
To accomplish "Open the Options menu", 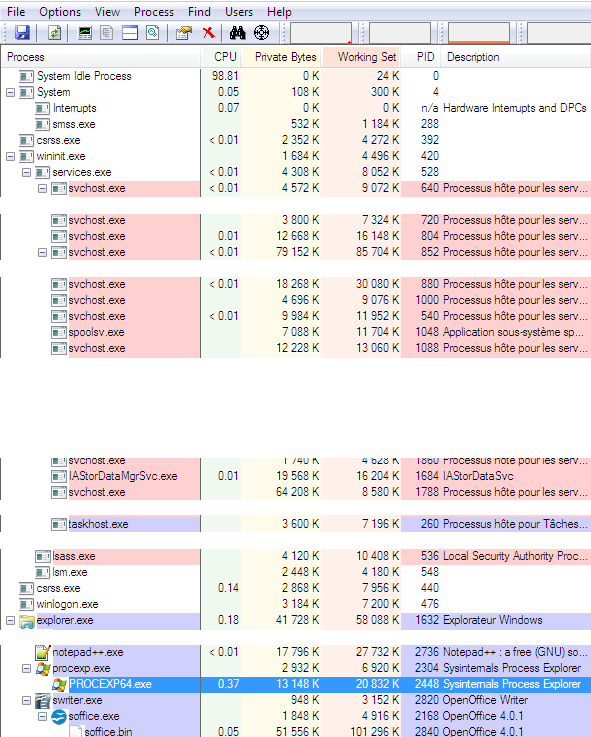I will coord(60,12).
